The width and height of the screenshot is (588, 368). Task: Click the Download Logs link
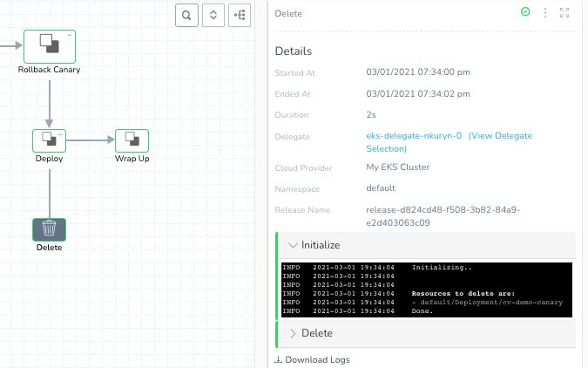click(x=312, y=360)
